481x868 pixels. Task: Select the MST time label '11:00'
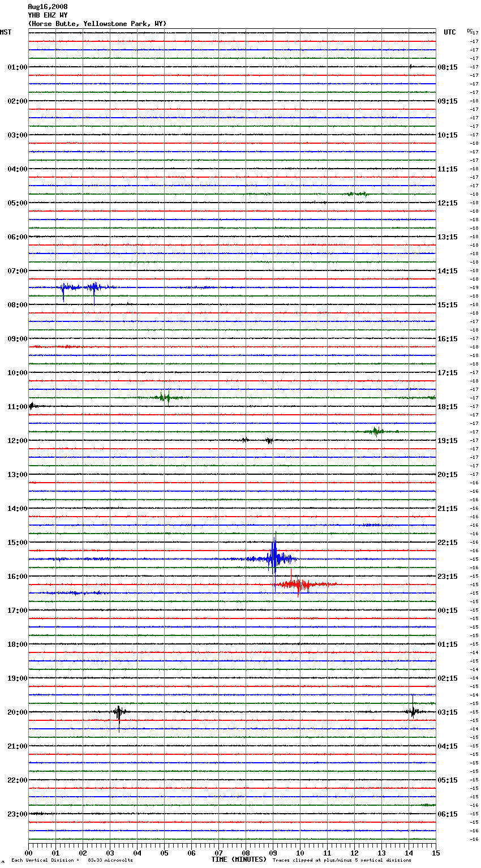tap(18, 407)
